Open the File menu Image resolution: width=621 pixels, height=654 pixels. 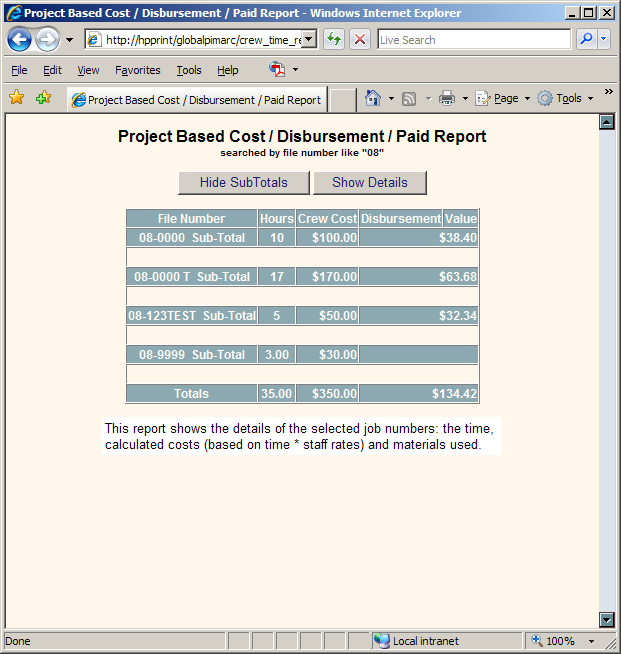[19, 70]
